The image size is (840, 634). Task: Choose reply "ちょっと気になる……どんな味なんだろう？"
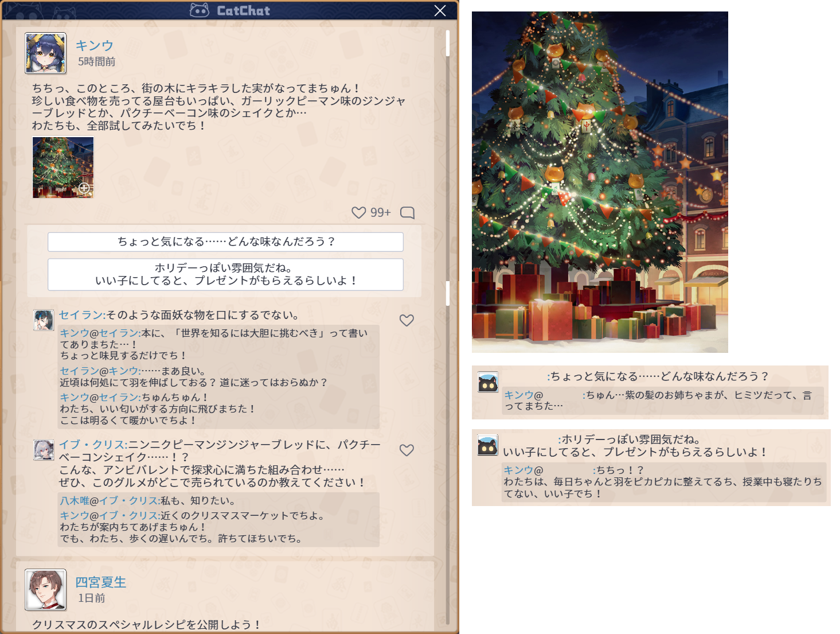(225, 242)
